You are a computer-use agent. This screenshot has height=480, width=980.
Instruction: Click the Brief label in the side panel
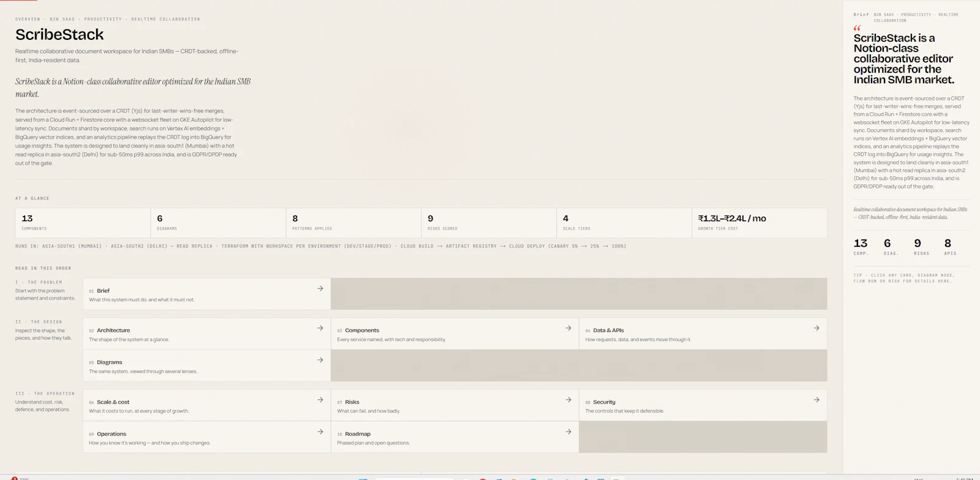click(x=861, y=15)
